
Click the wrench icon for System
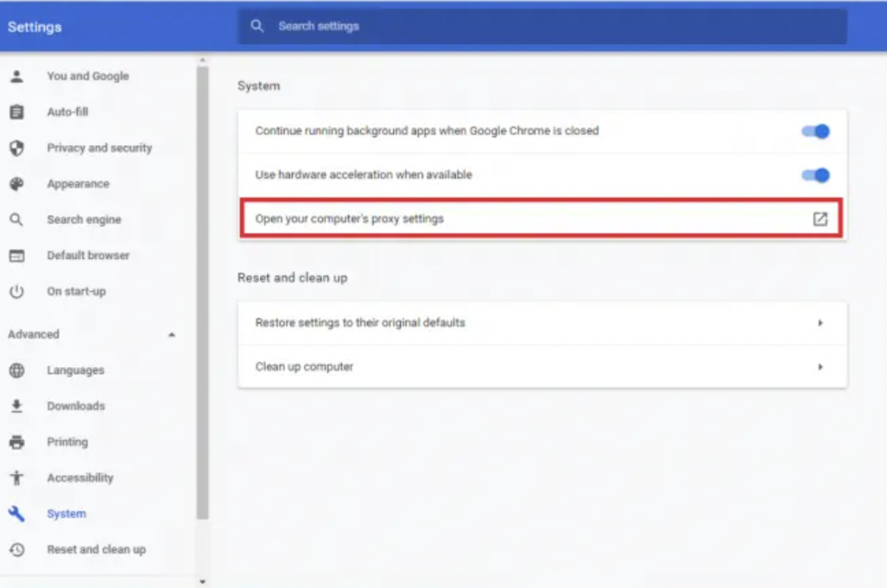click(17, 514)
